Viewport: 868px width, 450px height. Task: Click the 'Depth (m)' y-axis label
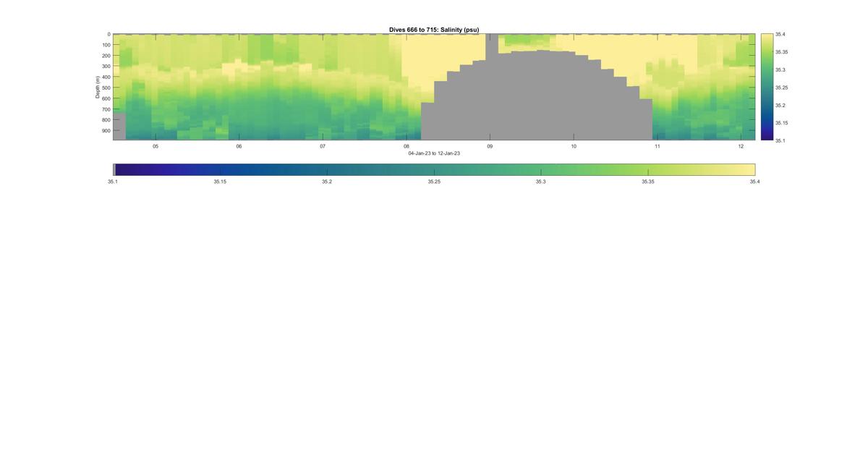[97, 87]
